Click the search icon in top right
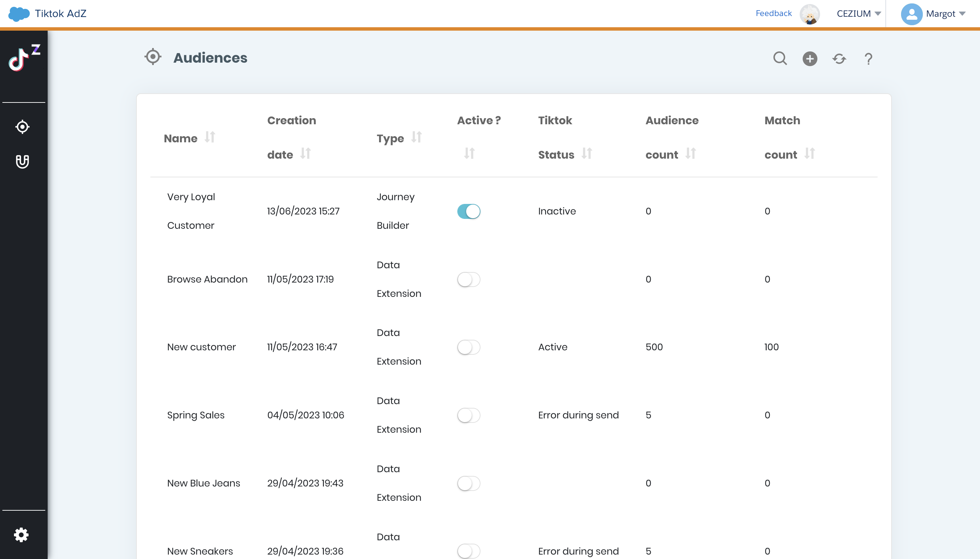This screenshot has width=980, height=559. pos(780,59)
